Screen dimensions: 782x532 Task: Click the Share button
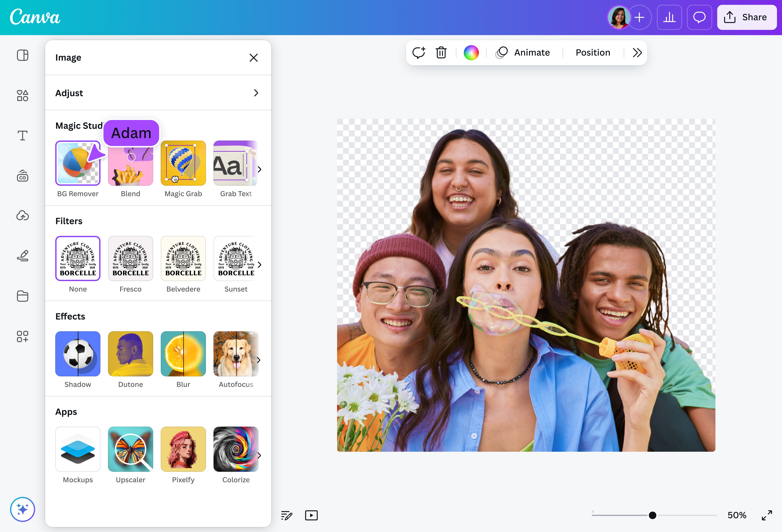pyautogui.click(x=747, y=17)
